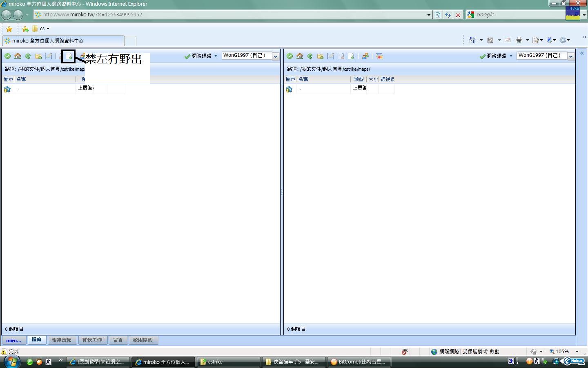This screenshot has width=588, height=368.
Task: Sort right panel by 大小 column
Action: (373, 79)
